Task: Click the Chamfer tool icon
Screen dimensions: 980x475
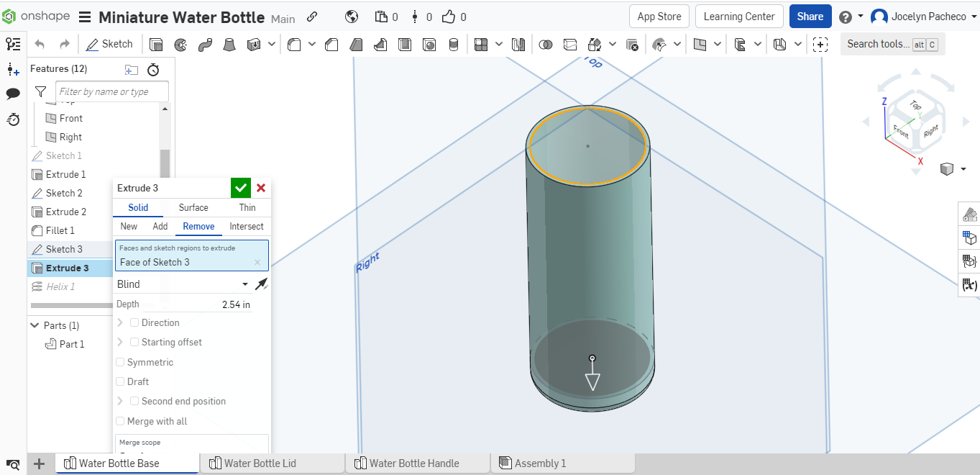Action: tap(331, 45)
